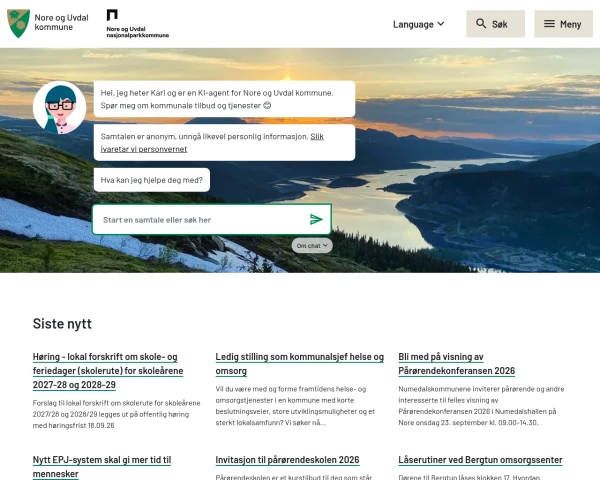Screen dimensions: 600x480
Task: Open the Søk search button
Action: point(495,24)
